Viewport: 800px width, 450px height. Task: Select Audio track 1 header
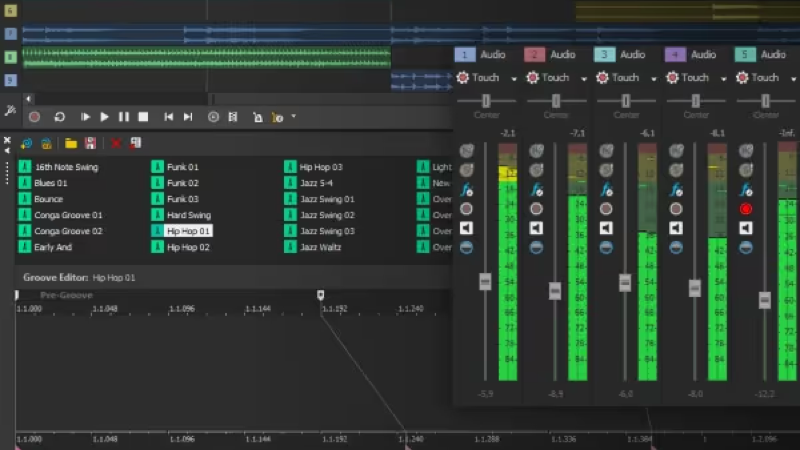pos(464,55)
